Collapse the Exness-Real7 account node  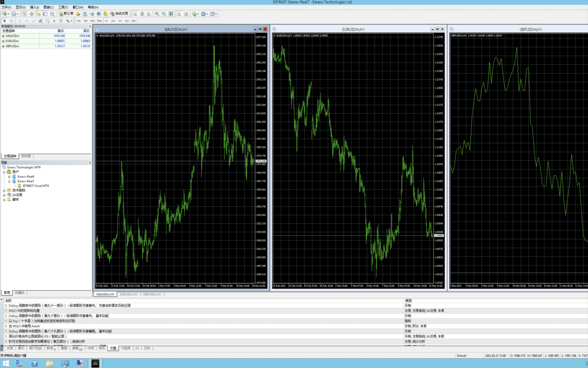click(9, 181)
